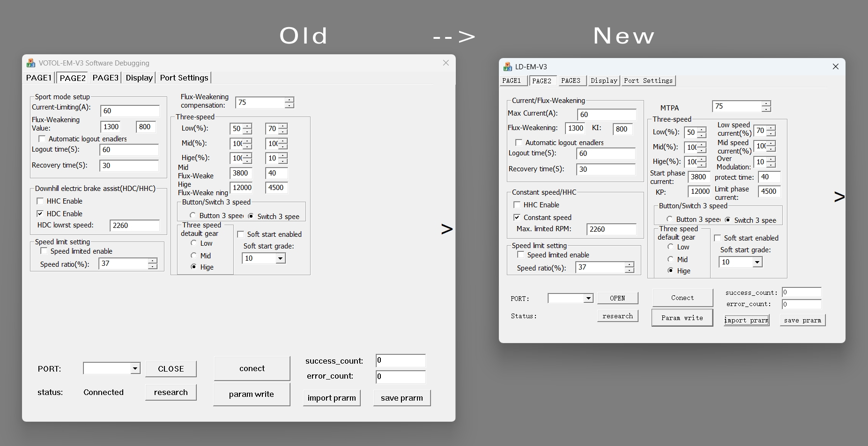
Task: Uncheck HDC Enable in VOTOL window
Action: click(x=40, y=214)
